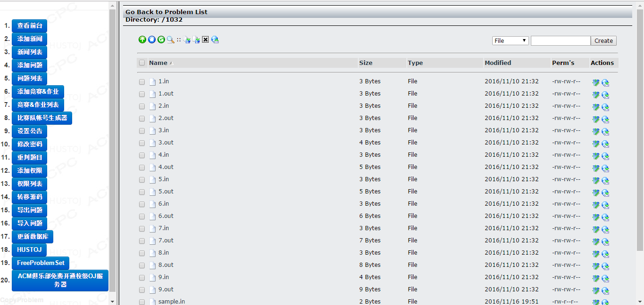The image size is (644, 305).
Task: Click the HUSTOJ sidebar button
Action: pos(29,250)
